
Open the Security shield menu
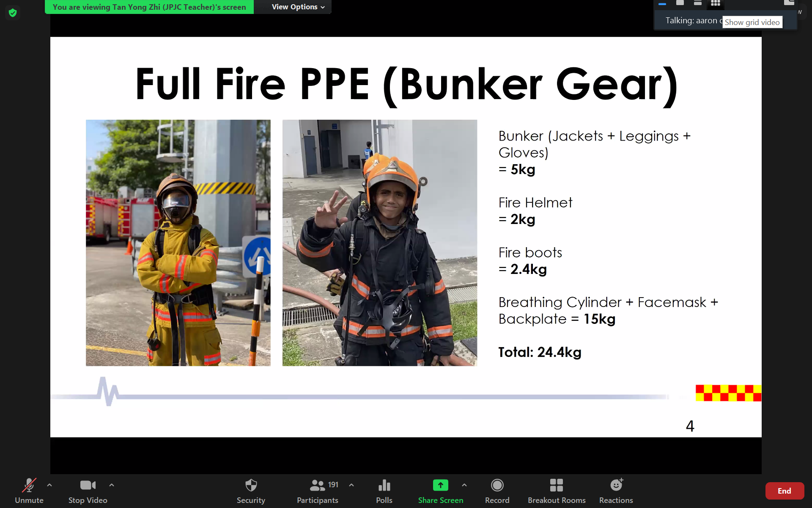click(251, 491)
